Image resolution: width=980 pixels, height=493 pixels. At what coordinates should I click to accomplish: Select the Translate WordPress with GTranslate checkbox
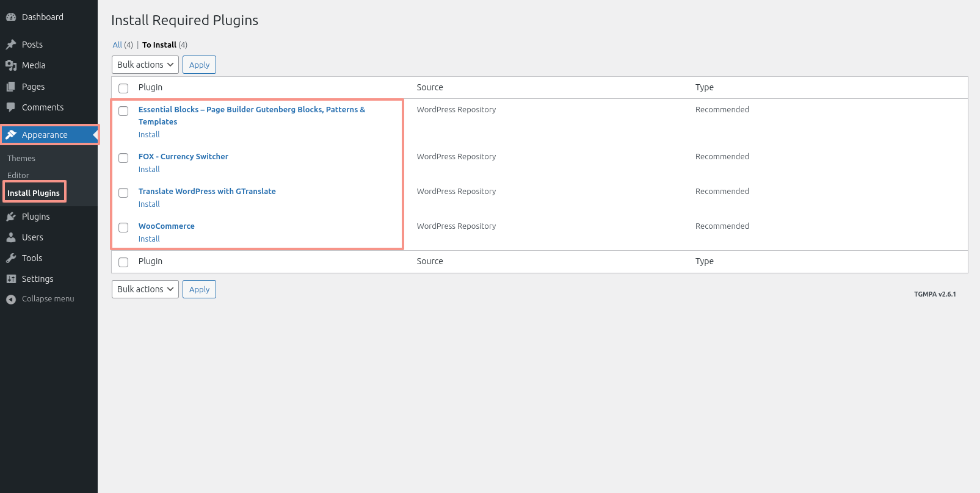[123, 192]
